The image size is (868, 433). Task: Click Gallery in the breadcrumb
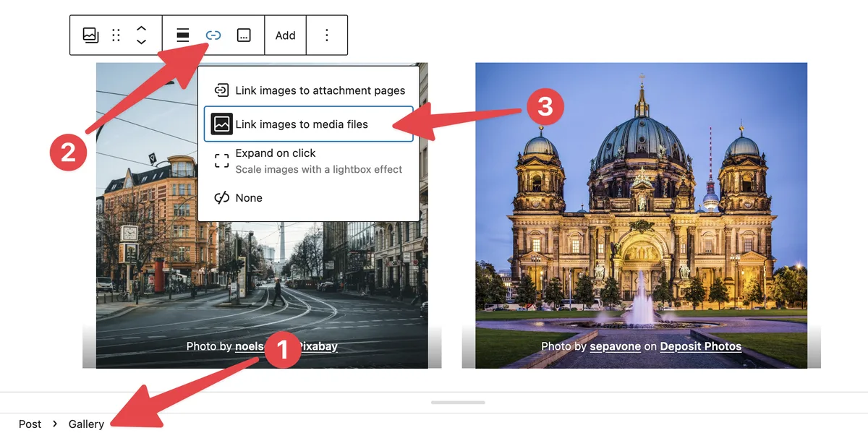point(87,424)
